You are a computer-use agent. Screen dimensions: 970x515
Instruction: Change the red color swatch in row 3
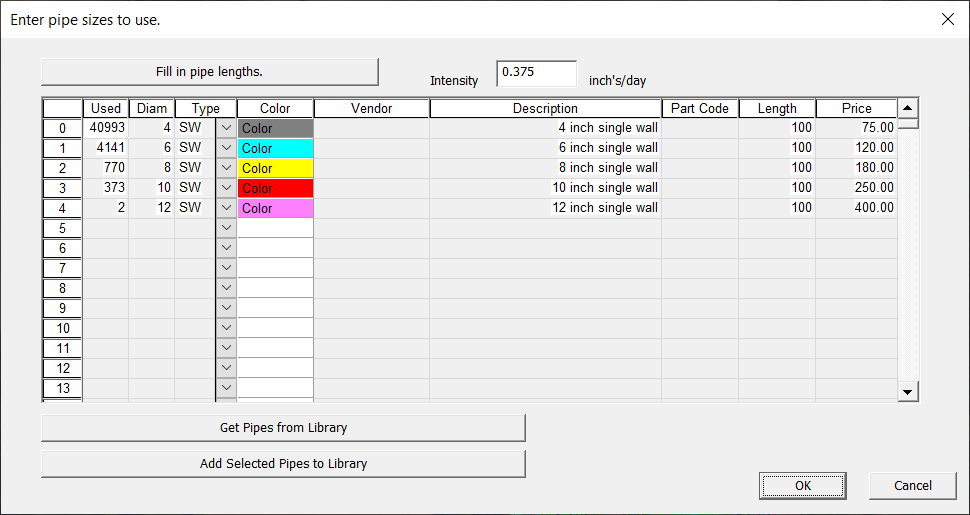275,188
